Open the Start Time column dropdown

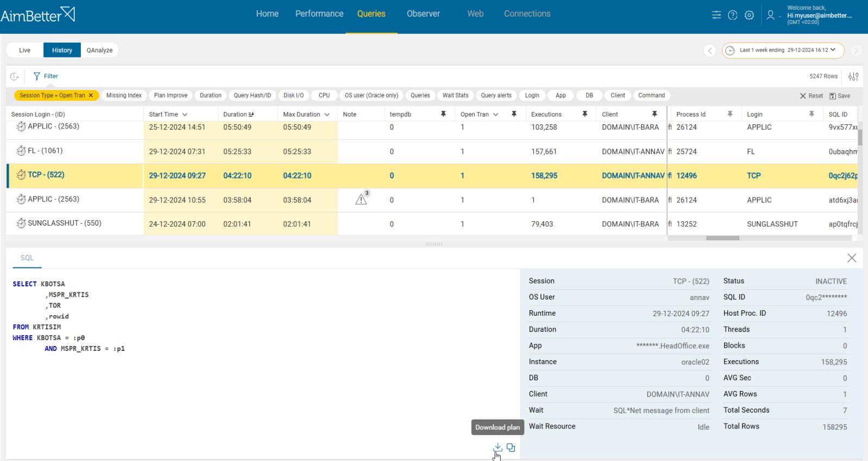pyautogui.click(x=185, y=114)
